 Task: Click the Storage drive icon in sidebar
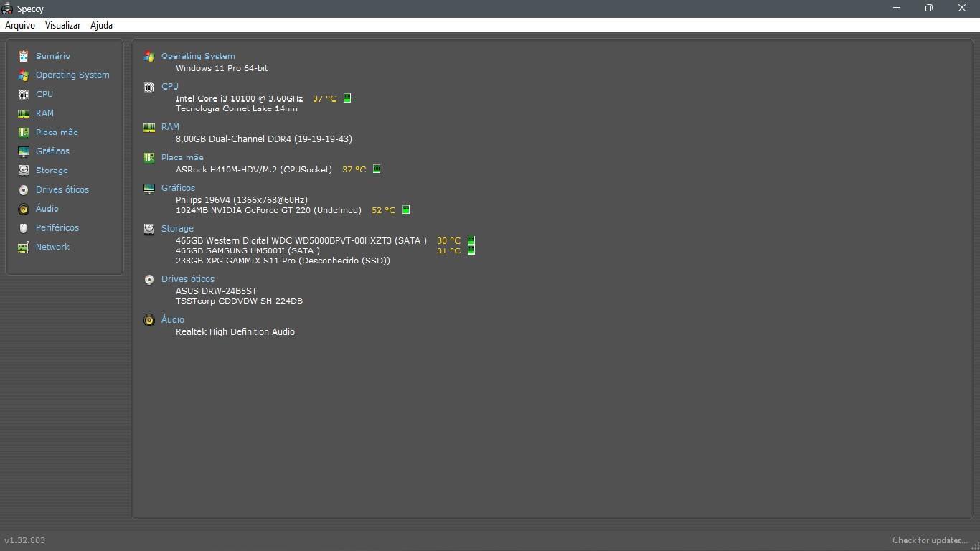(x=24, y=171)
